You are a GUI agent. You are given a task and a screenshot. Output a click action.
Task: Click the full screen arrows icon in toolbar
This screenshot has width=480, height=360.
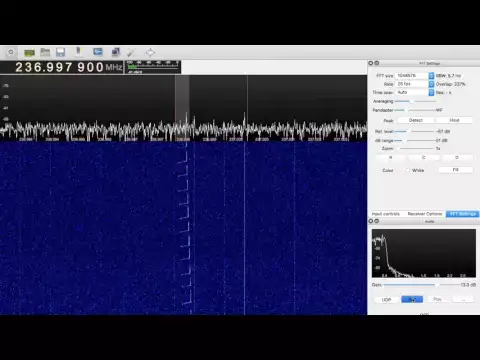(x=150, y=52)
